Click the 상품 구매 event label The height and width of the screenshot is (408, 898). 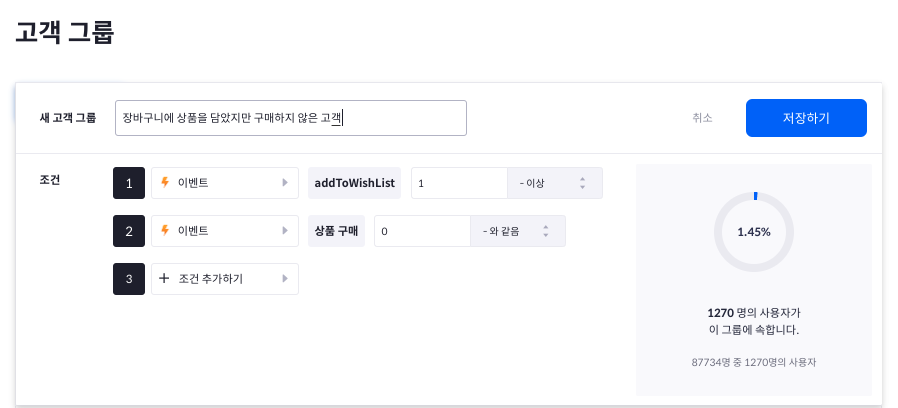pos(336,231)
